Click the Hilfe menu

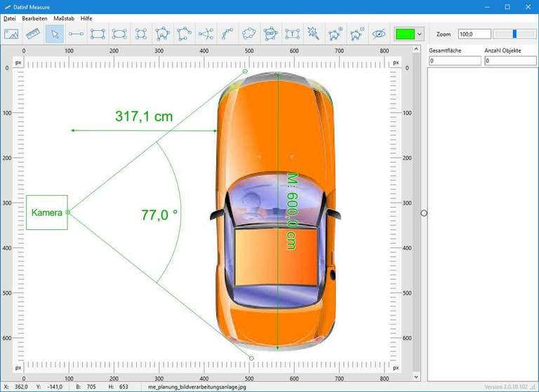pos(86,18)
